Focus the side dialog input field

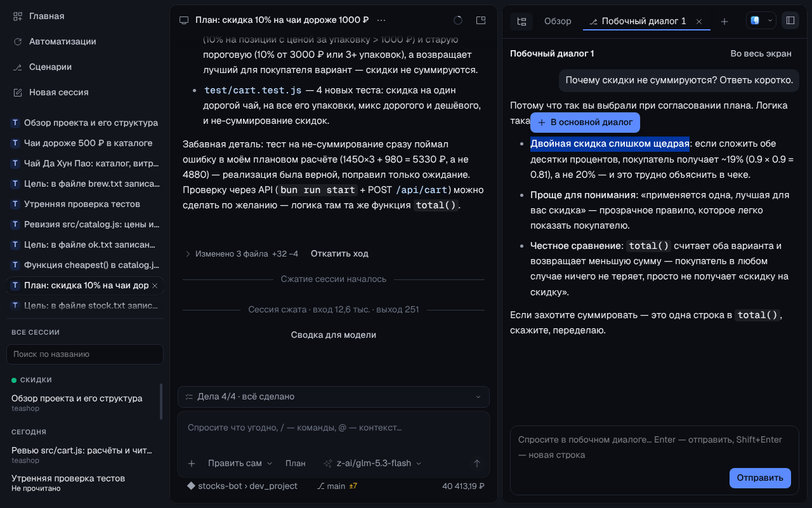(x=653, y=447)
